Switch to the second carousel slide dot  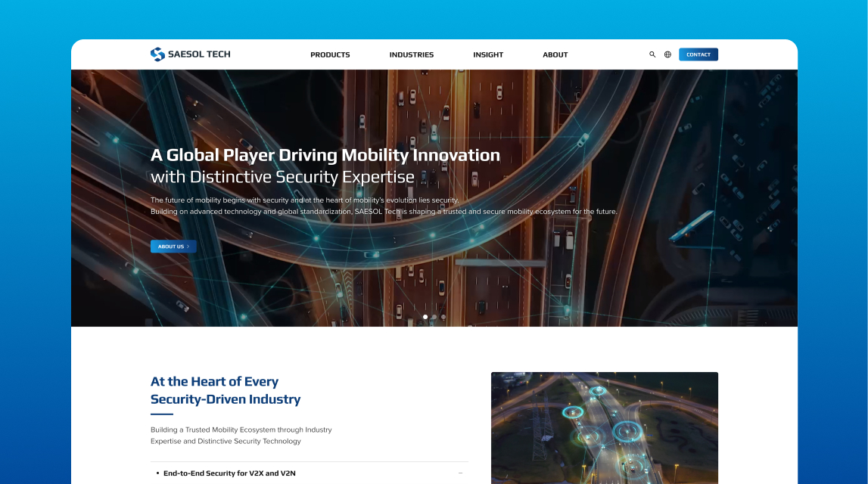(x=434, y=317)
